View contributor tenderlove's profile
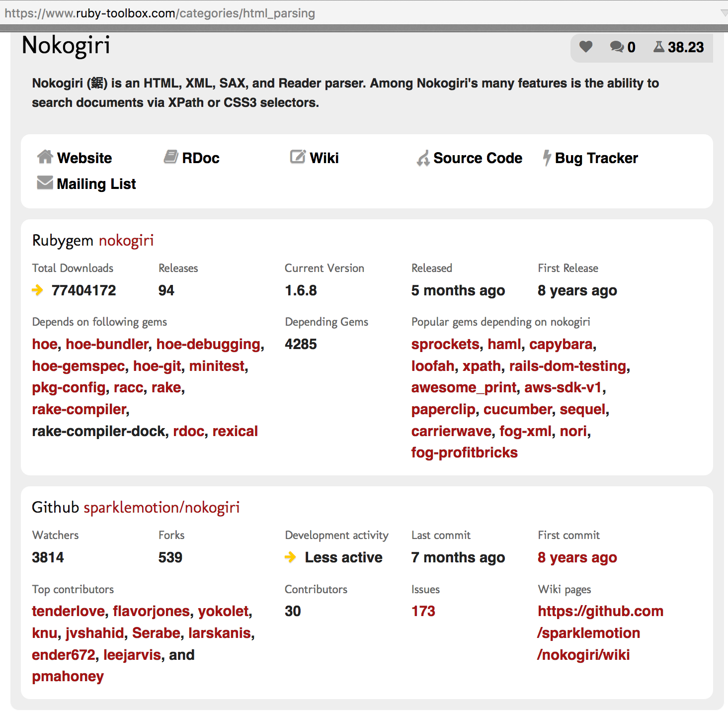 pyautogui.click(x=68, y=611)
